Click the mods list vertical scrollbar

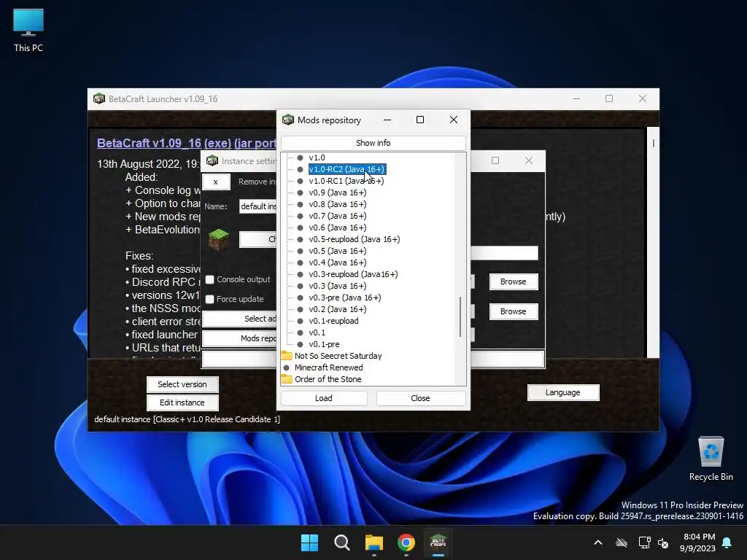coord(460,316)
